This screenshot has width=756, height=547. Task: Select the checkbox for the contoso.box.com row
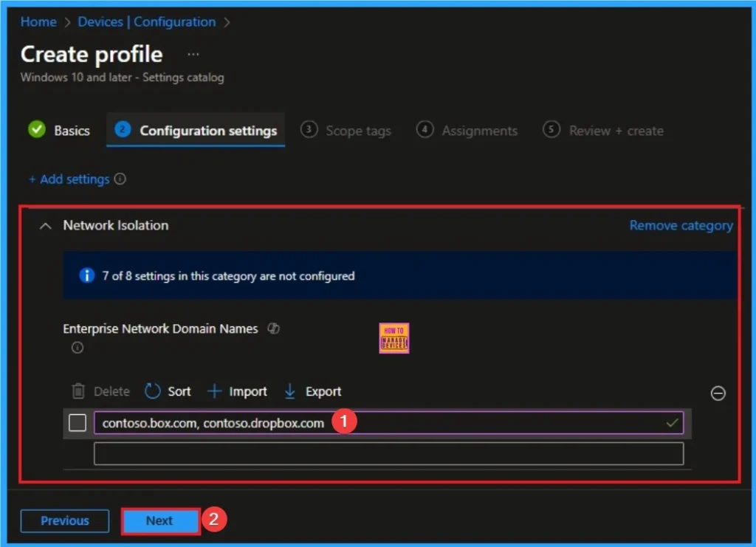78,422
